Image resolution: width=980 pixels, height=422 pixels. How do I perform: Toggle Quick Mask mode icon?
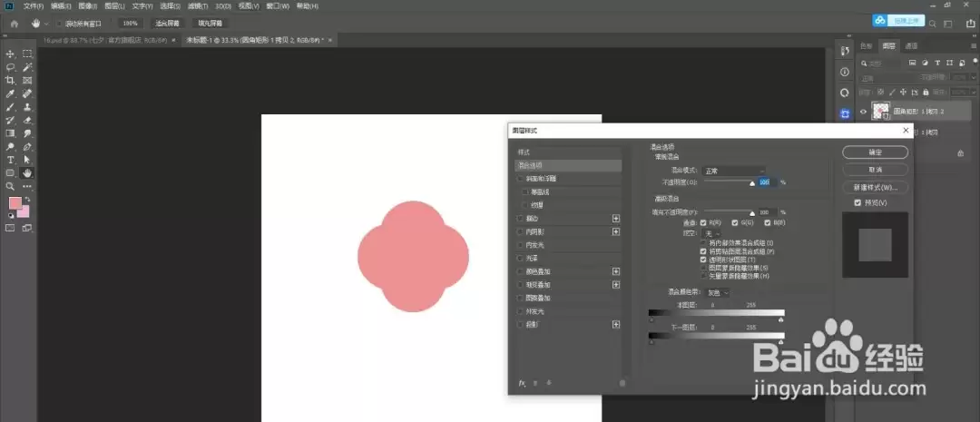tap(11, 228)
